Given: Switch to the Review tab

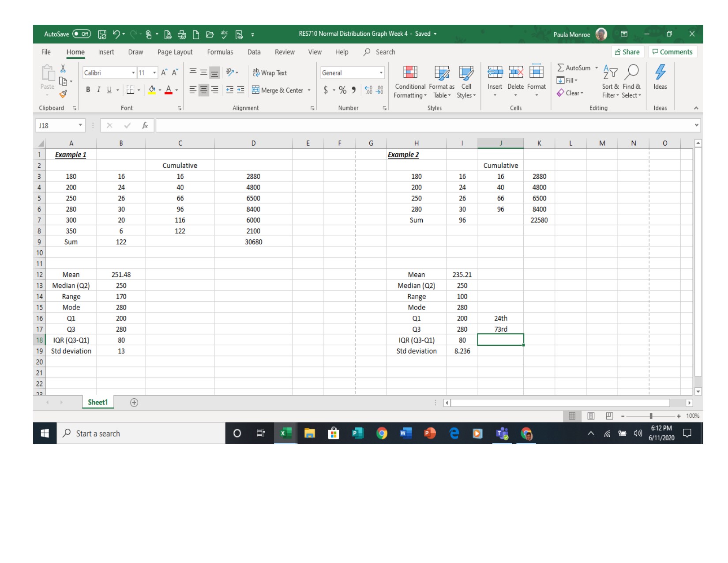Looking at the screenshot, I should [285, 52].
